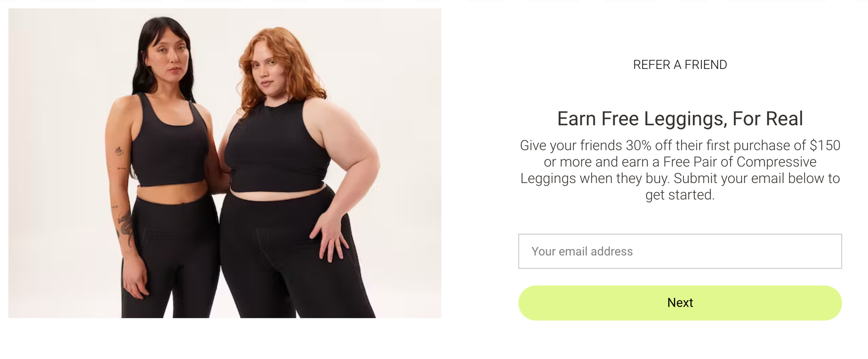Click the '$150' text in the description
868x359 pixels.
(825, 145)
